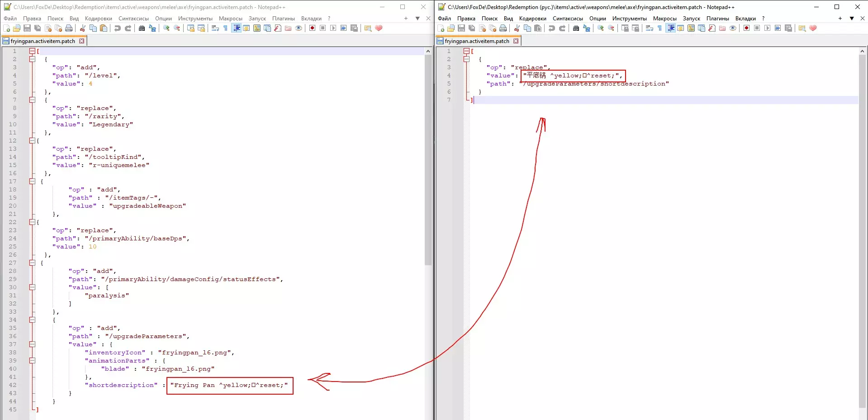
Task: Collapse fold at line 37 in Redemption window
Action: [x=32, y=344]
